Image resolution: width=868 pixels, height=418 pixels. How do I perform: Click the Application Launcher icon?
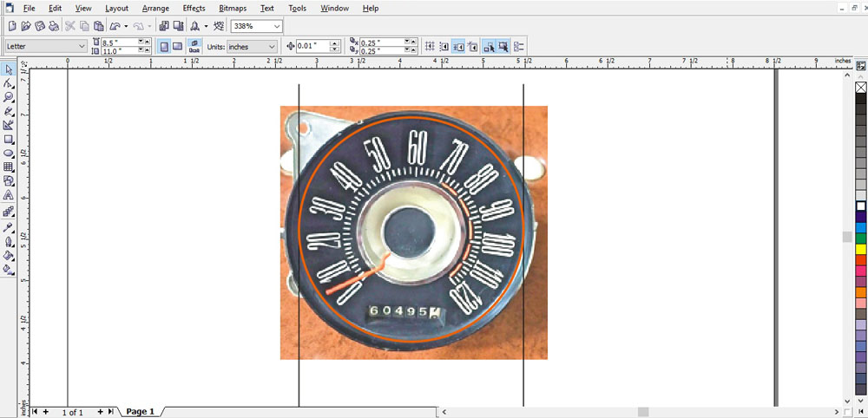(194, 26)
